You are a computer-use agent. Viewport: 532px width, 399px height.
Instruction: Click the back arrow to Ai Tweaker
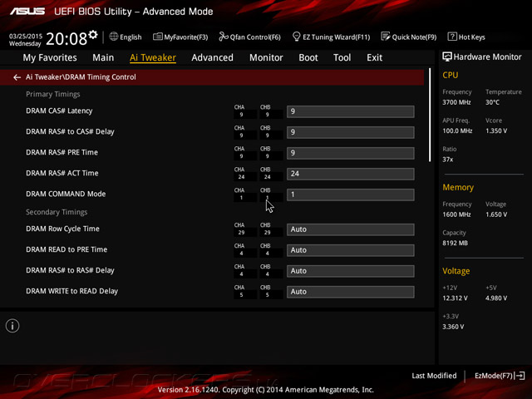(17, 77)
